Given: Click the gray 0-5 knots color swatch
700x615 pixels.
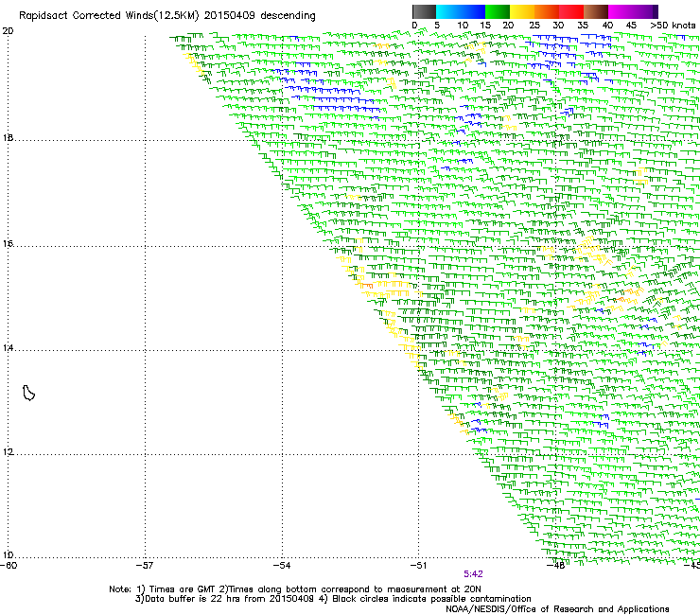Looking at the screenshot, I should tap(424, 11).
